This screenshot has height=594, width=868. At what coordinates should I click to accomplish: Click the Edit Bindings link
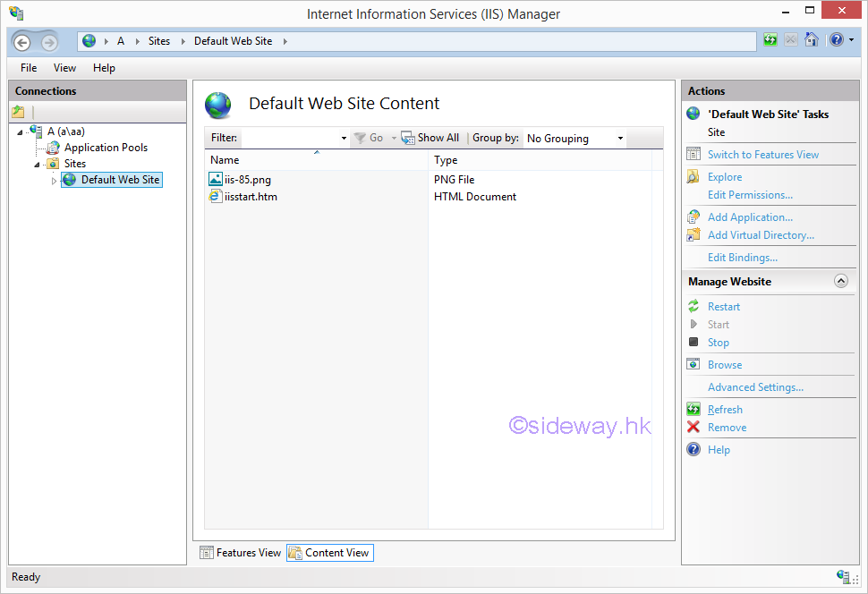tap(743, 258)
